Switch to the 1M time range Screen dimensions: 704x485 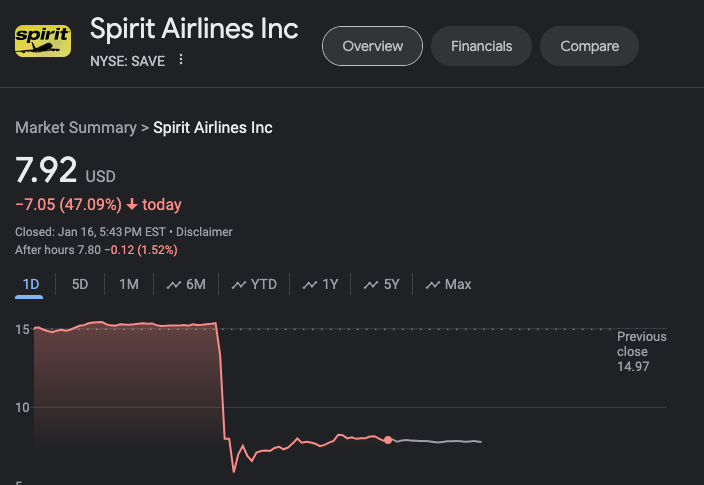pyautogui.click(x=129, y=285)
